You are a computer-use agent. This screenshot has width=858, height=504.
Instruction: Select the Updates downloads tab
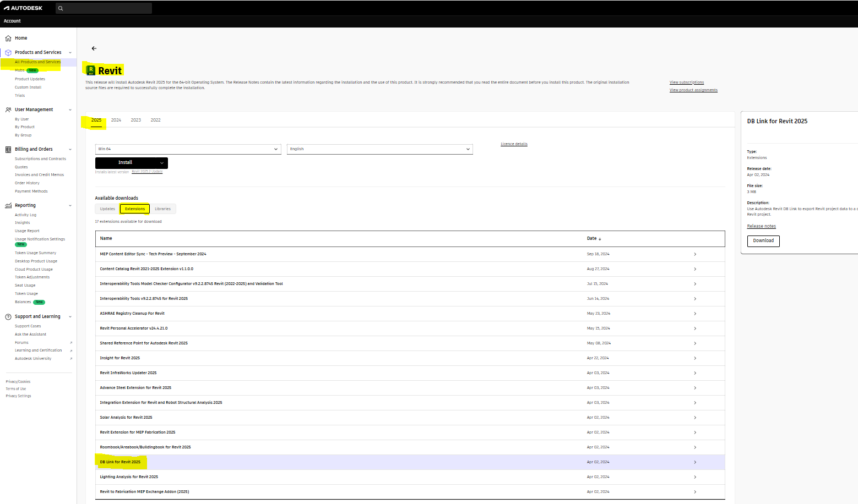click(107, 209)
